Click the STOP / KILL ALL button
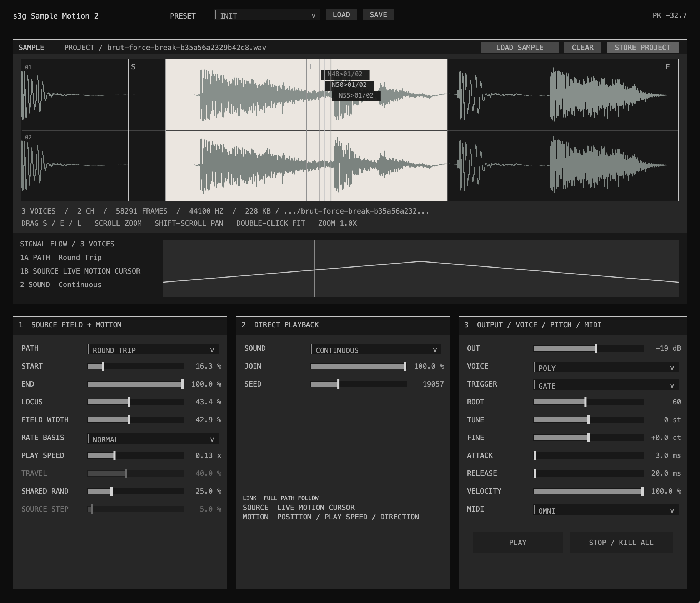Viewport: 700px width, 603px height. tap(621, 542)
